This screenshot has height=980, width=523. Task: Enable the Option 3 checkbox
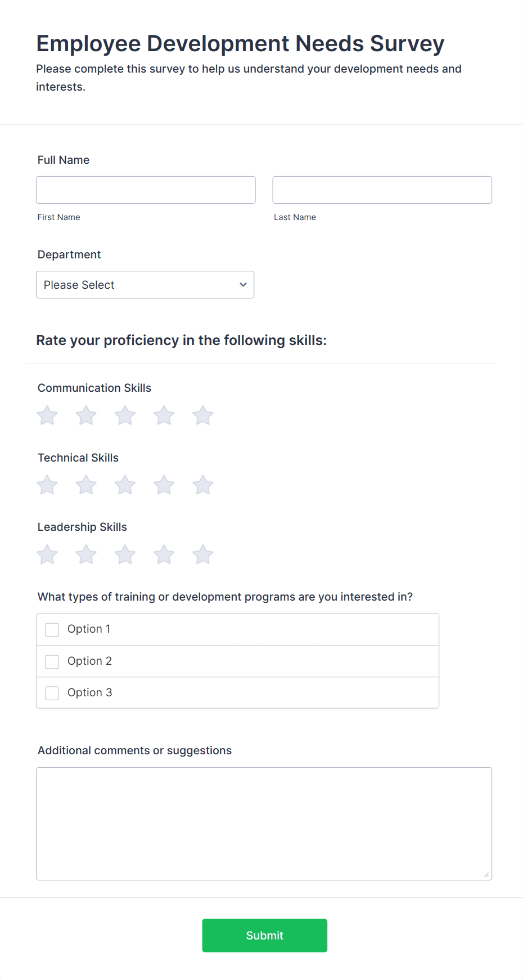[x=52, y=692]
